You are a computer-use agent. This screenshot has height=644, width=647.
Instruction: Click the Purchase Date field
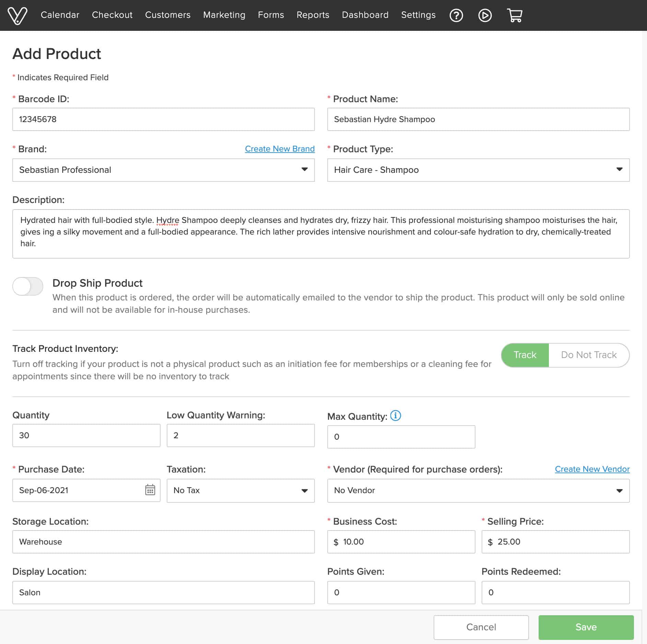[86, 490]
